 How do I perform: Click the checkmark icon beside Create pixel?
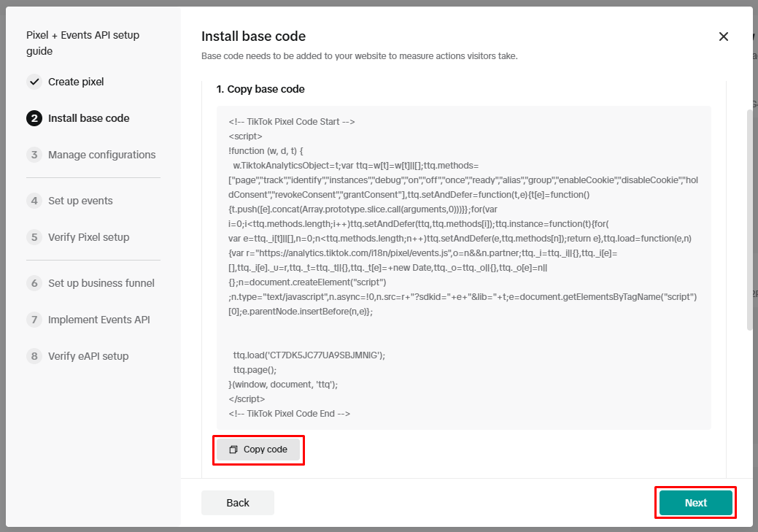(x=34, y=82)
